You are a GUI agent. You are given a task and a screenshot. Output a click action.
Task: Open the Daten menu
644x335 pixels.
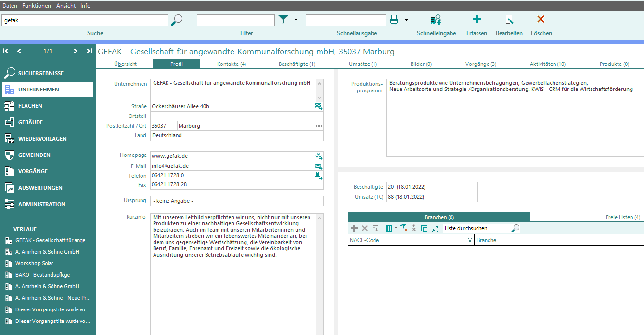click(x=10, y=6)
